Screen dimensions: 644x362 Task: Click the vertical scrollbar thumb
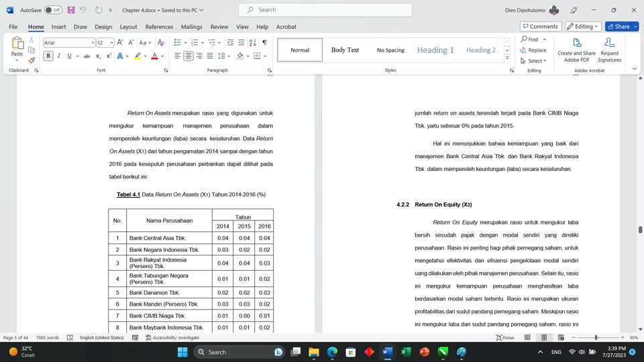(640, 229)
